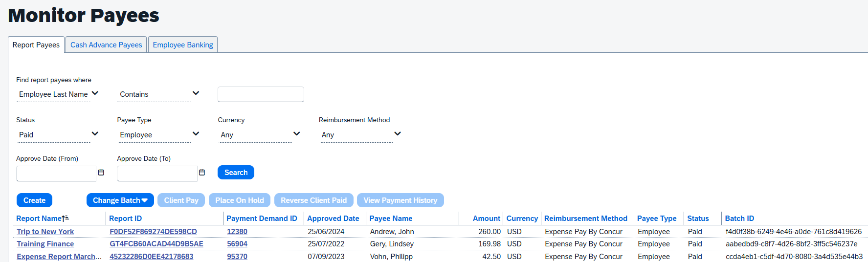Focus the search value text field

pos(261,94)
